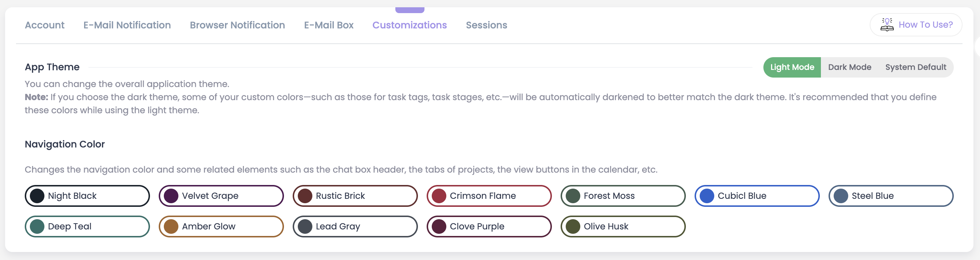The image size is (980, 260).
Task: Open the How To Use? guide
Action: click(x=925, y=25)
